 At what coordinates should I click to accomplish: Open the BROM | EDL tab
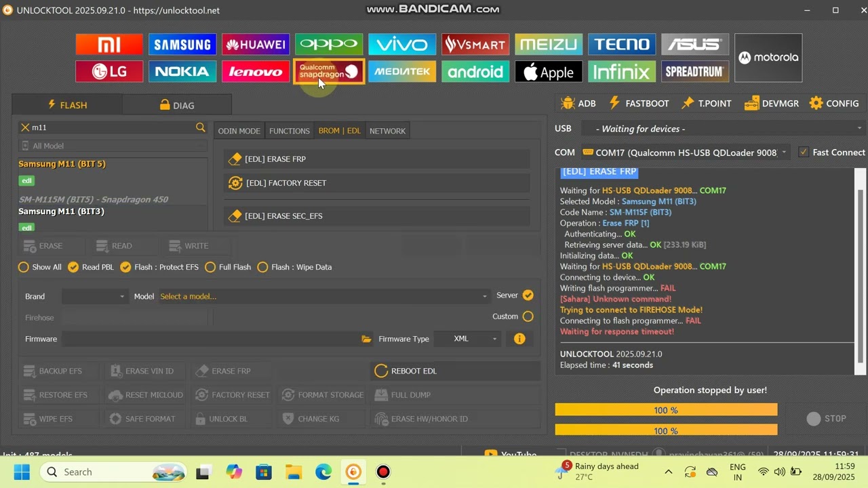(x=340, y=131)
